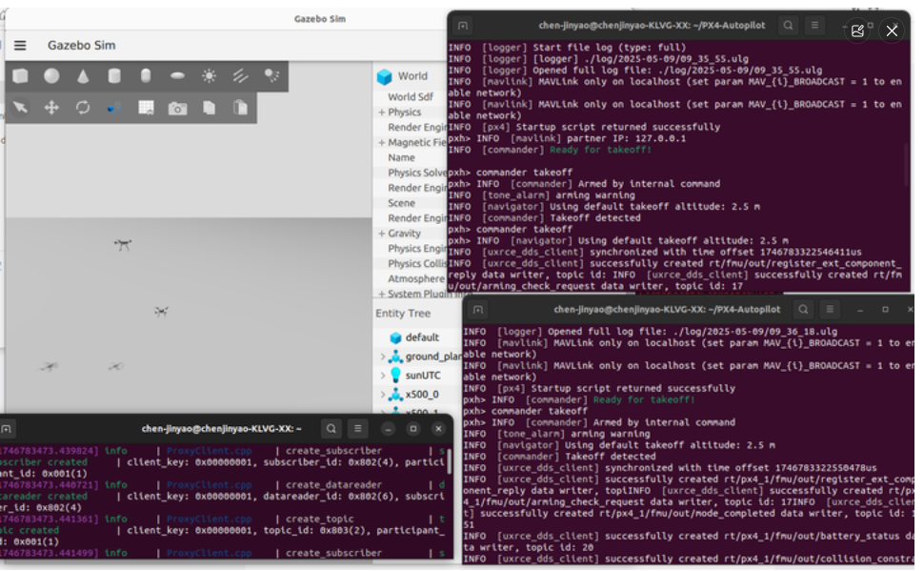This screenshot has height=571, width=924.
Task: Insert a cylinder shape
Action: pyautogui.click(x=114, y=75)
